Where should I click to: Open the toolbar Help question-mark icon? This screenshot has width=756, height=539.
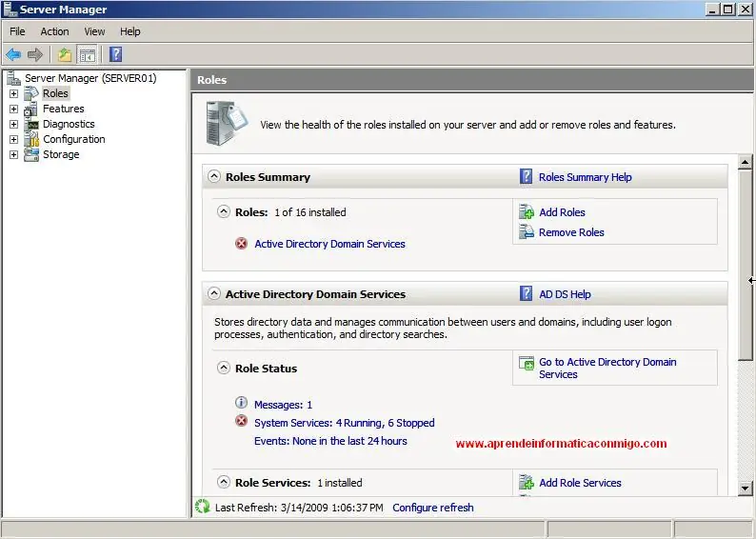pyautogui.click(x=116, y=54)
